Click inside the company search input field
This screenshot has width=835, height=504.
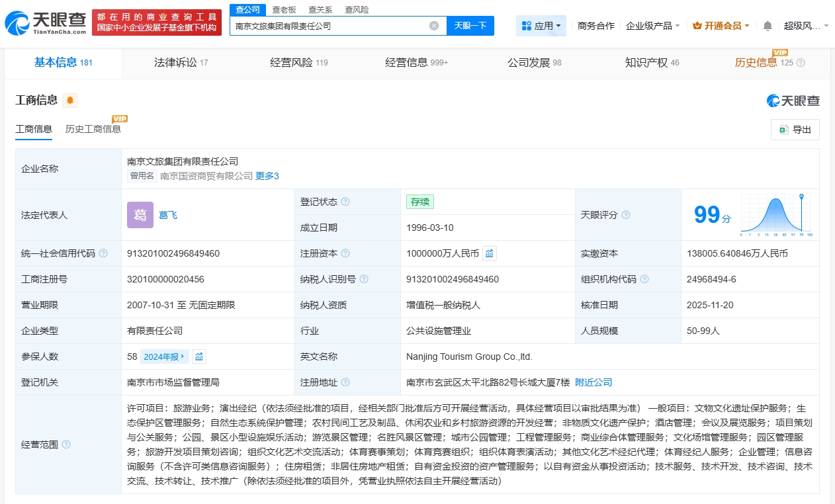[331, 25]
